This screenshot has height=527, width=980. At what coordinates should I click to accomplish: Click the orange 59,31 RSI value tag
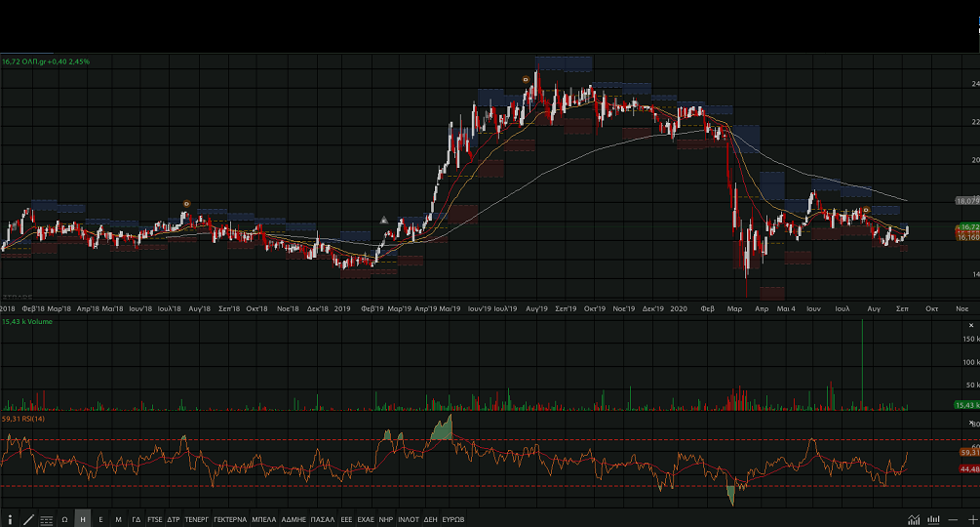coord(970,452)
